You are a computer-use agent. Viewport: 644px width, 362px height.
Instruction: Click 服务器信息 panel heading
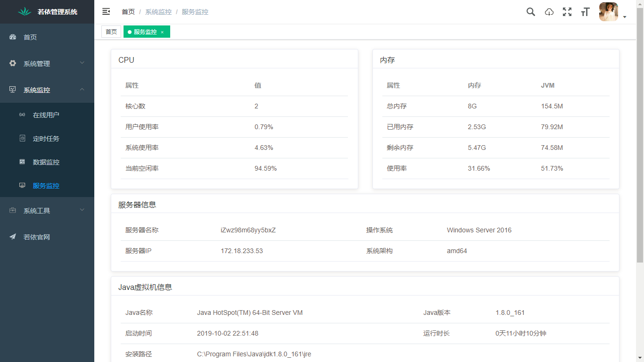click(x=137, y=205)
